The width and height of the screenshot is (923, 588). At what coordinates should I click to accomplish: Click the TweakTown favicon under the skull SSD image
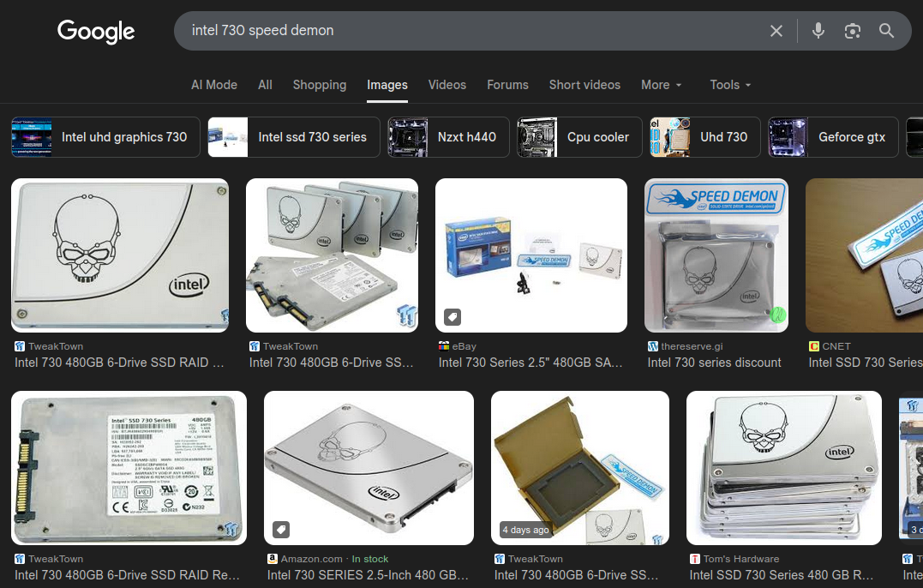[20, 346]
